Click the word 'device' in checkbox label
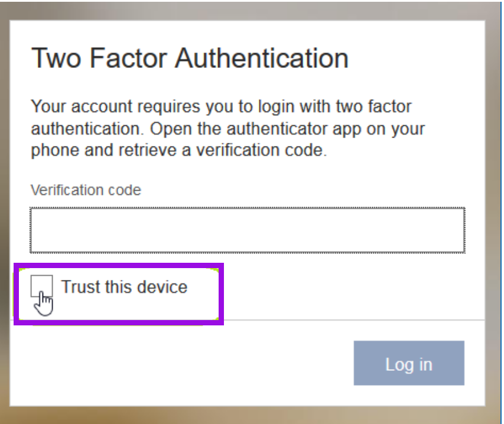 (x=162, y=286)
